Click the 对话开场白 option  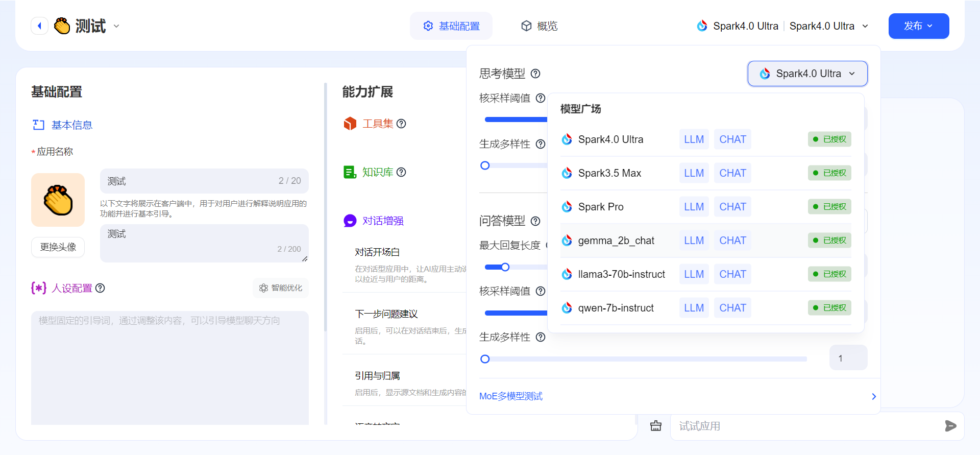pyautogui.click(x=377, y=252)
